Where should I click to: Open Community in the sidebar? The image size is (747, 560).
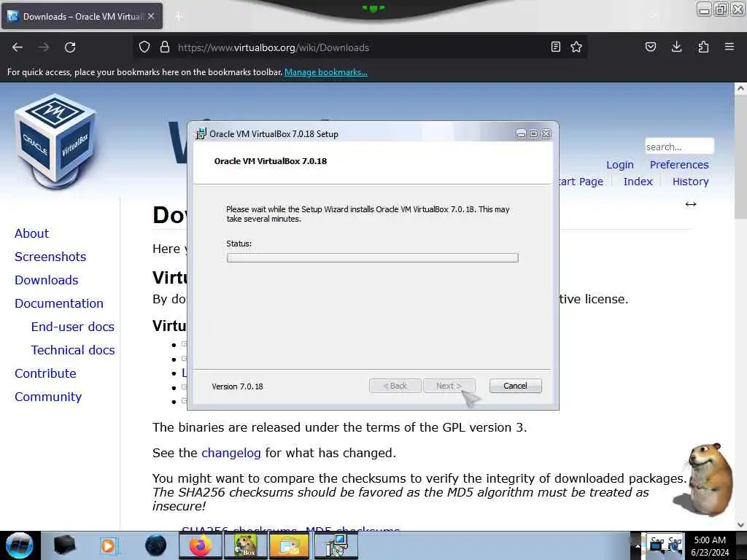(x=48, y=397)
